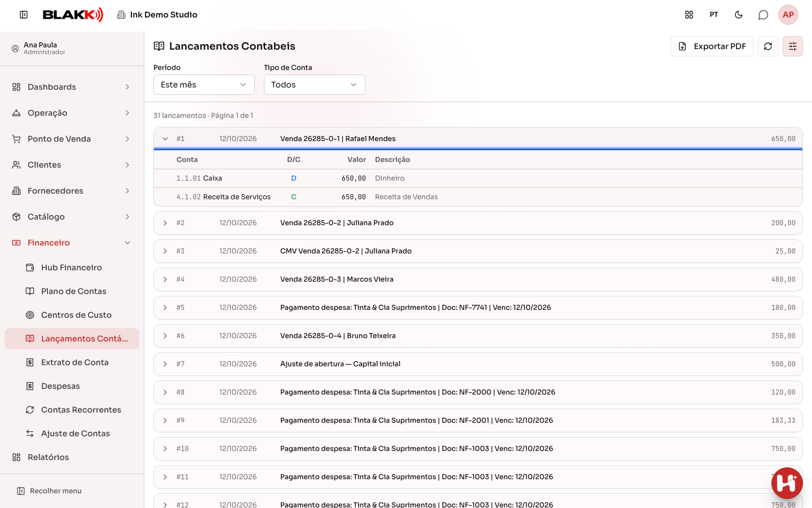Open the Fornecedores sidebar menu
This screenshot has width=812, height=508.
[72, 191]
